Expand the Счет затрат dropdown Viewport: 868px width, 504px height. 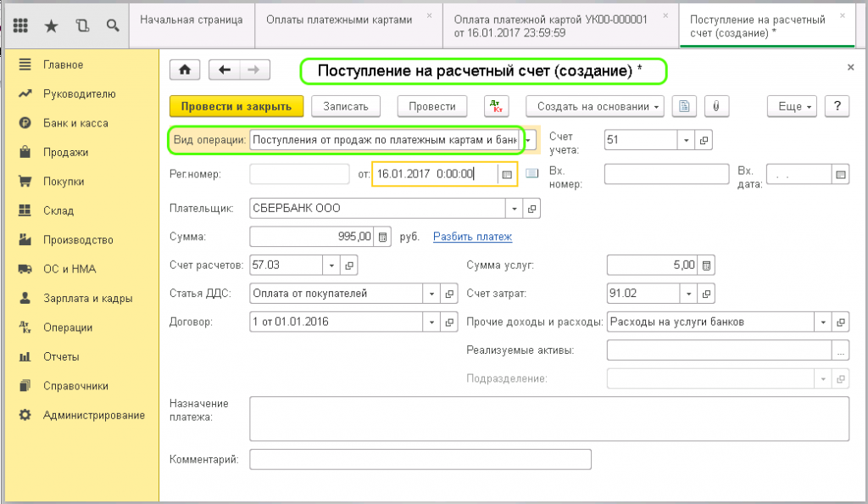coord(690,293)
